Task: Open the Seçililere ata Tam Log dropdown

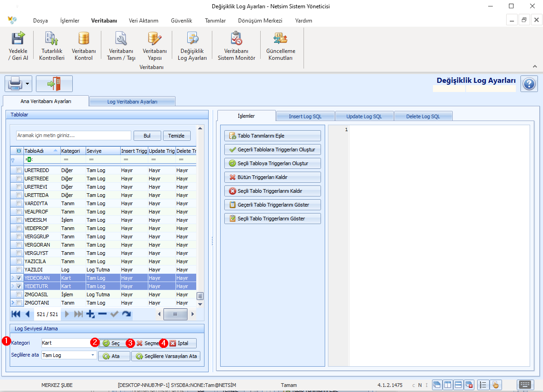Action: (93, 355)
